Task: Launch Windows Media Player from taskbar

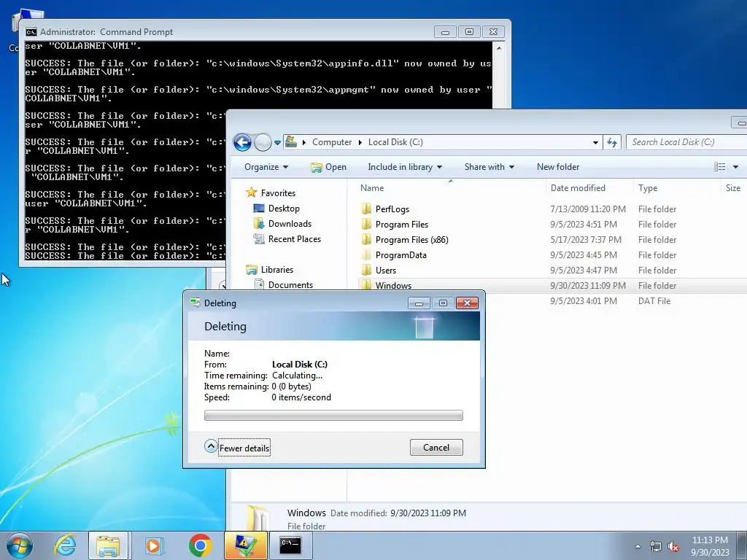Action: pos(154,545)
